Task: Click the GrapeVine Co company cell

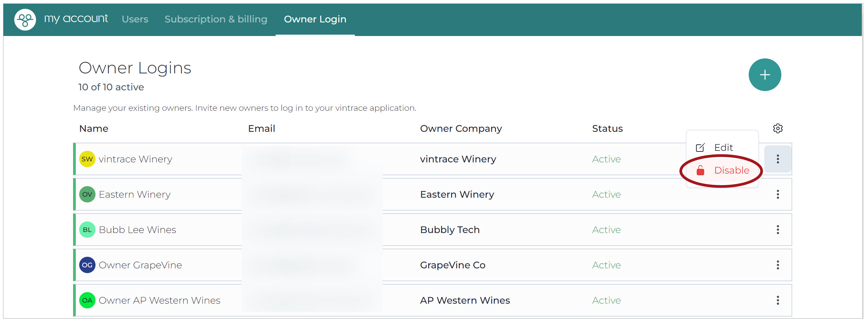Action: (452, 265)
